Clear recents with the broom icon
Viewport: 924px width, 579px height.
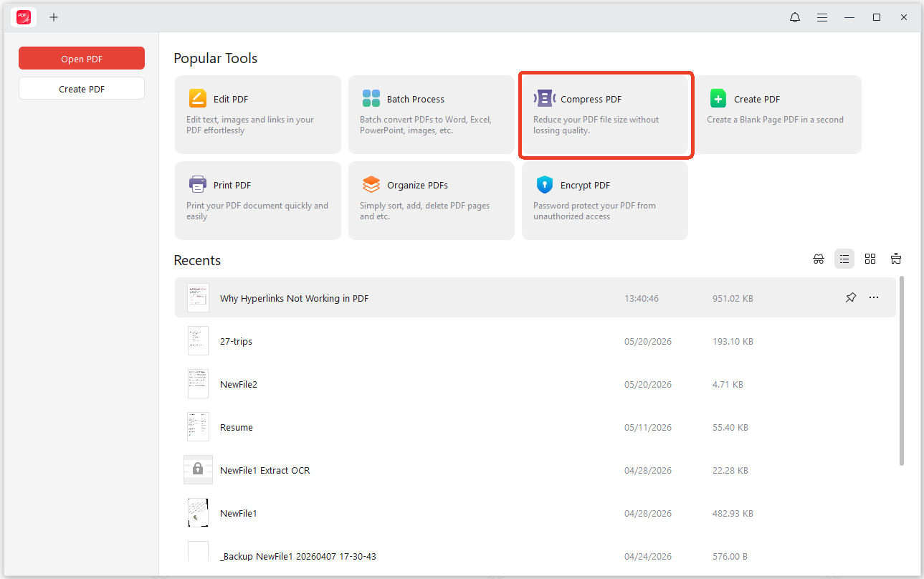[x=896, y=259]
